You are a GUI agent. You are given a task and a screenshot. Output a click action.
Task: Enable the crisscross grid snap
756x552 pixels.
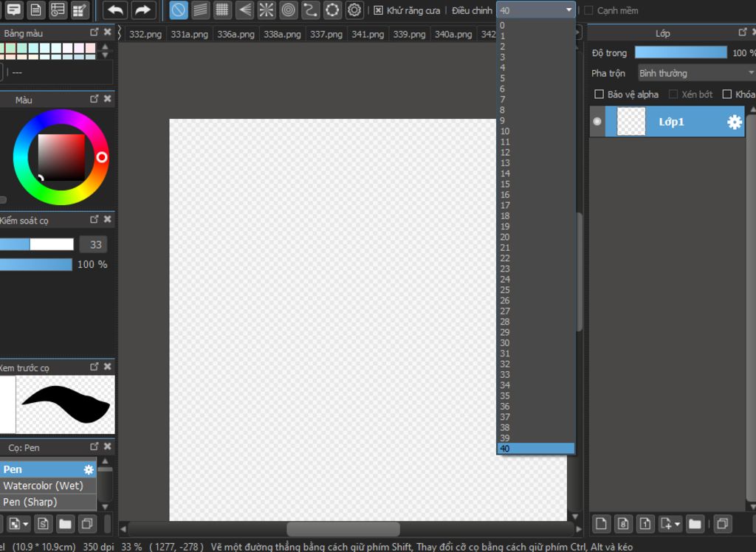click(x=221, y=10)
